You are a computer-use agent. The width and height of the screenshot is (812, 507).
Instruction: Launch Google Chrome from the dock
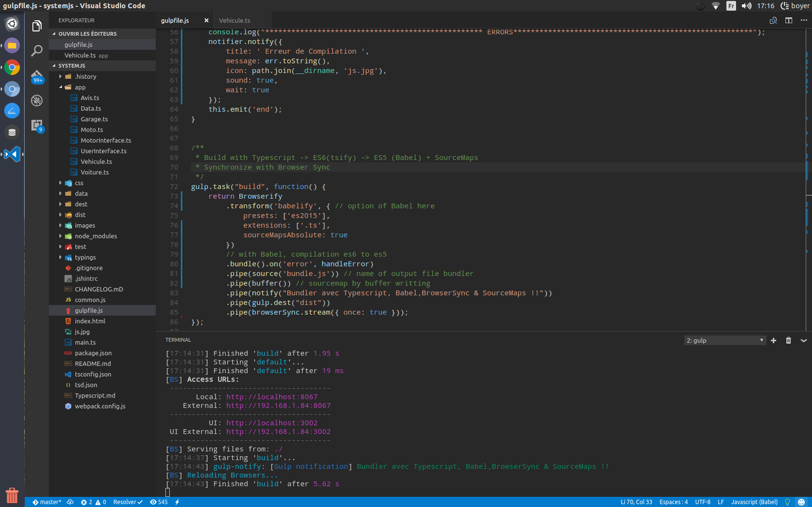pos(12,68)
